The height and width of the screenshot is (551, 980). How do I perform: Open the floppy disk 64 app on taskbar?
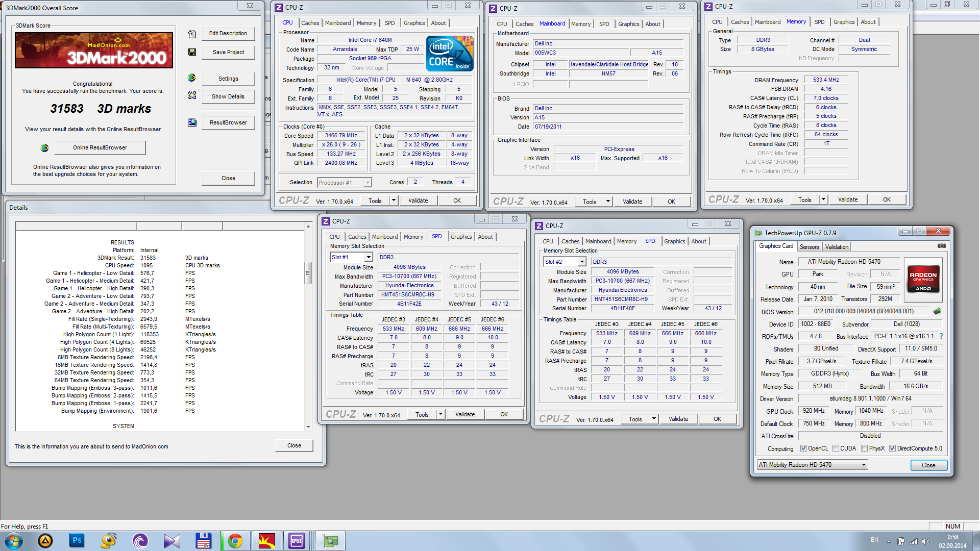click(204, 541)
